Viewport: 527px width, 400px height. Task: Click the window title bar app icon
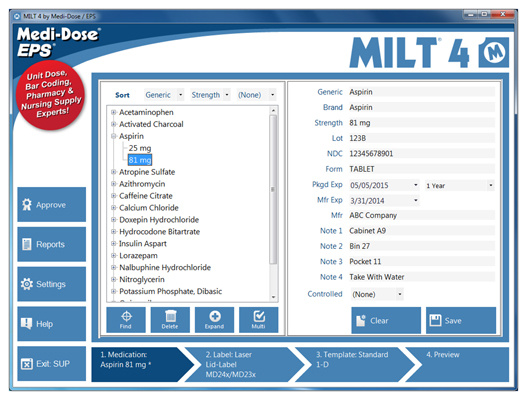click(17, 16)
